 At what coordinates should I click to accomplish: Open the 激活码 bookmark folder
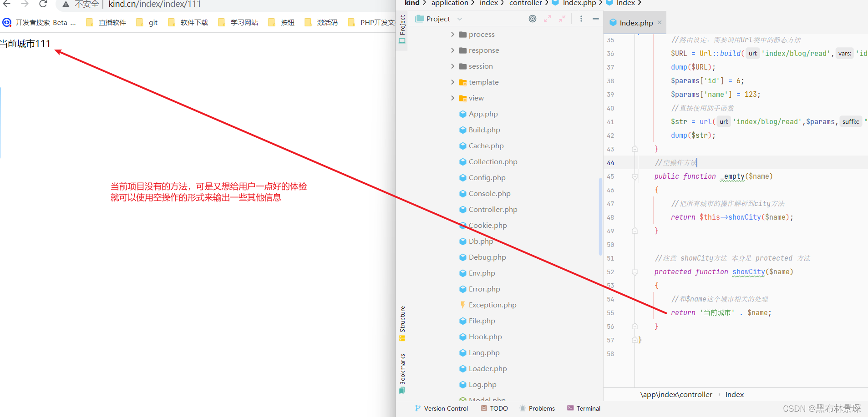321,22
